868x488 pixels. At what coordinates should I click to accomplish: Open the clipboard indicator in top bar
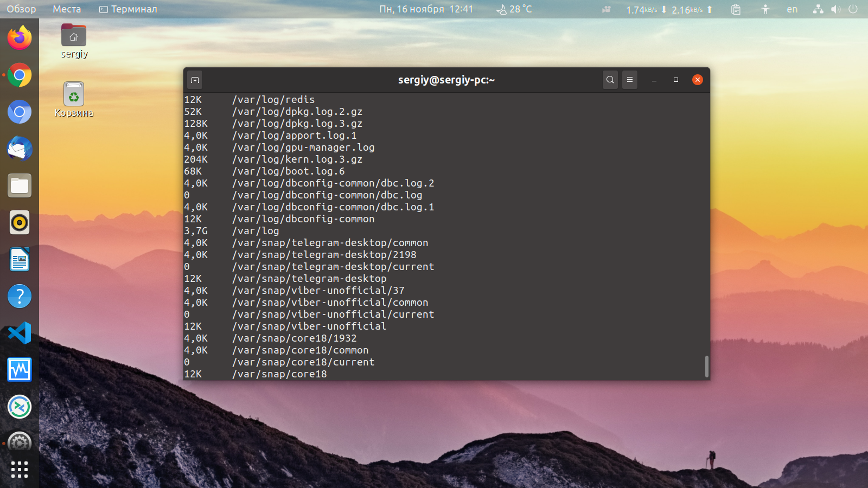point(736,9)
